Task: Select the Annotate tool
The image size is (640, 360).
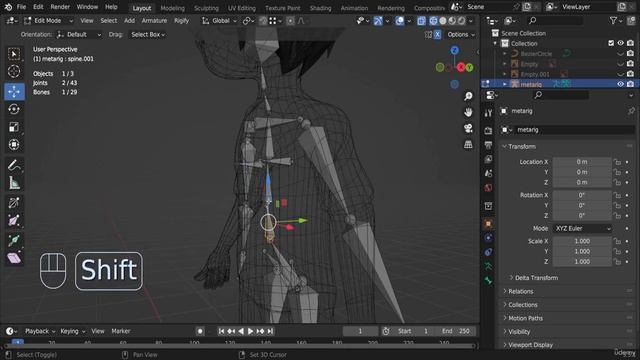Action: tap(14, 166)
